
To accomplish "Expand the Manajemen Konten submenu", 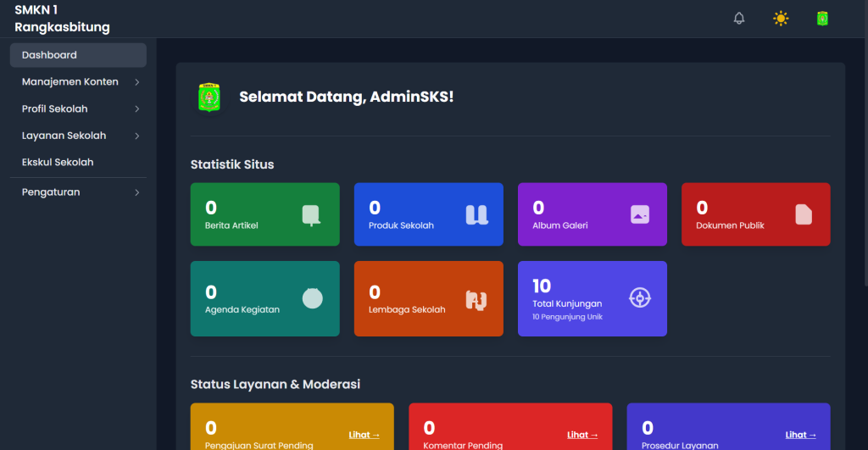I will click(x=78, y=82).
